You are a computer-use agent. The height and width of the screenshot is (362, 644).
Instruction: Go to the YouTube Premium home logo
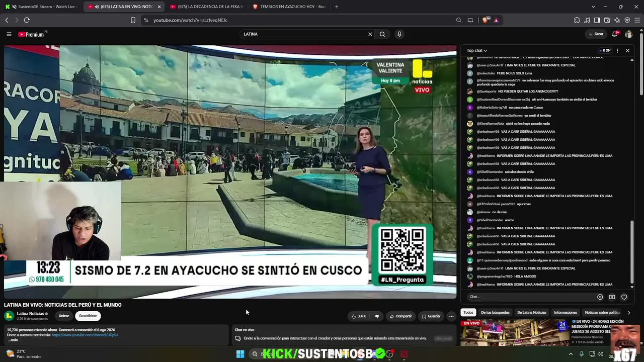pos(31,34)
